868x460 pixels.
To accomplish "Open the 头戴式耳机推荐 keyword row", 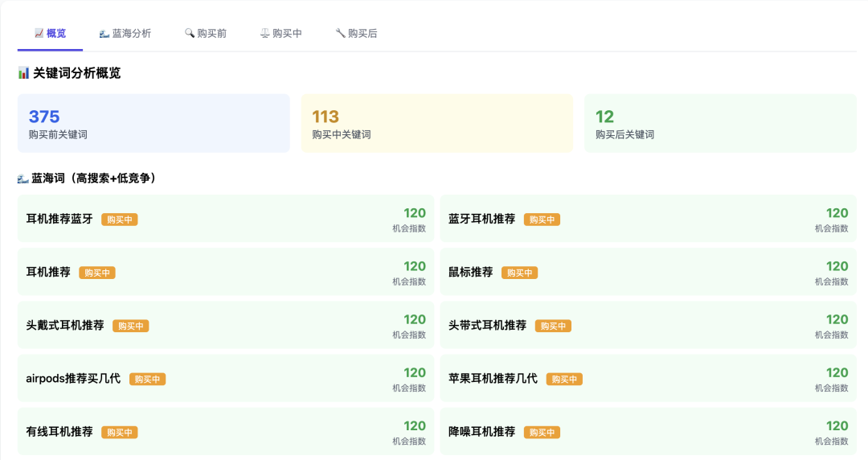I will (225, 325).
